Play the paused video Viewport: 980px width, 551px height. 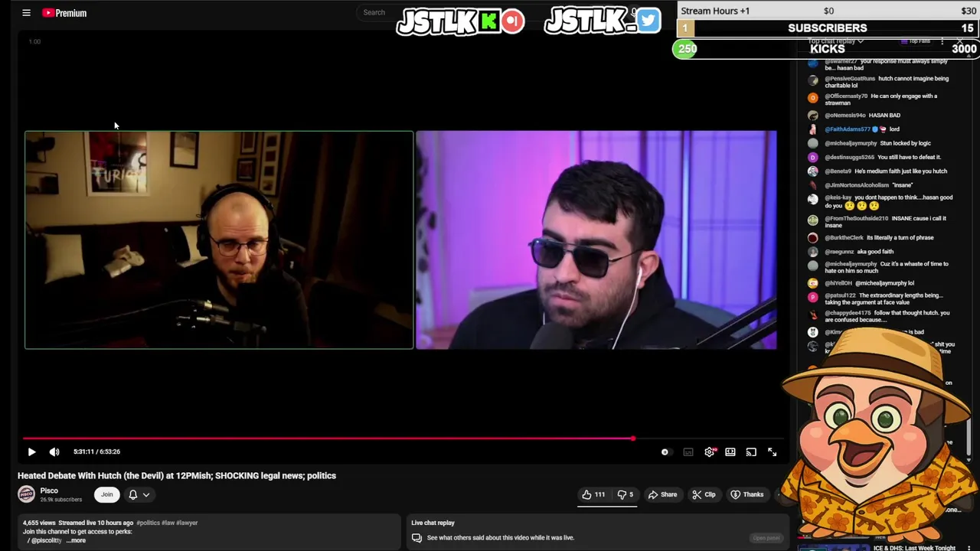point(31,452)
